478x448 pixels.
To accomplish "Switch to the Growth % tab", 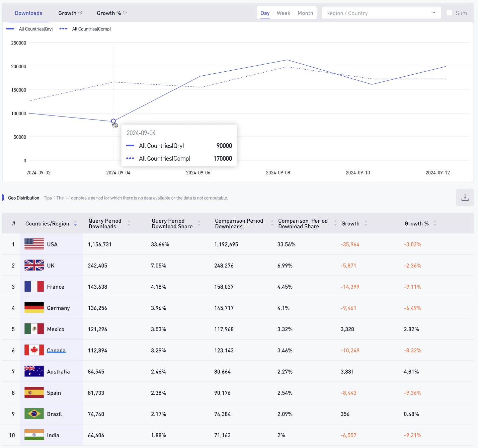I will point(109,13).
